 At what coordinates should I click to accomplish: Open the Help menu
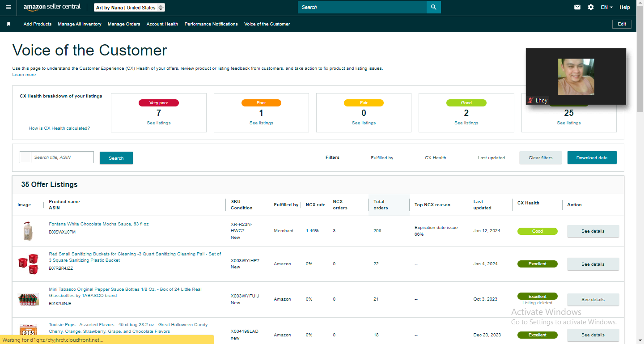tap(625, 7)
